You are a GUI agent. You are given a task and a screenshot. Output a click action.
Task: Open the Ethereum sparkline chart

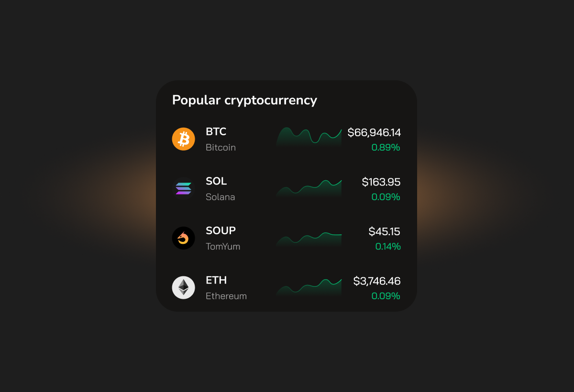pyautogui.click(x=309, y=288)
